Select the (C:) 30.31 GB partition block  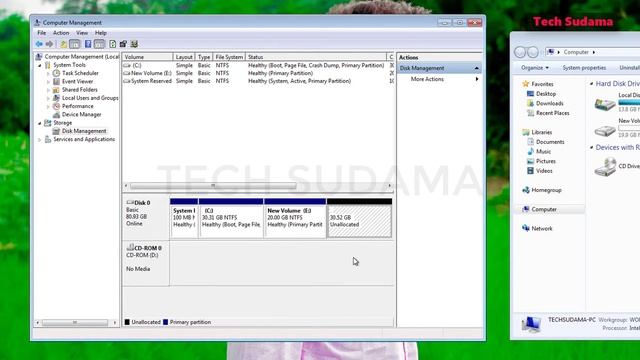pyautogui.click(x=231, y=218)
